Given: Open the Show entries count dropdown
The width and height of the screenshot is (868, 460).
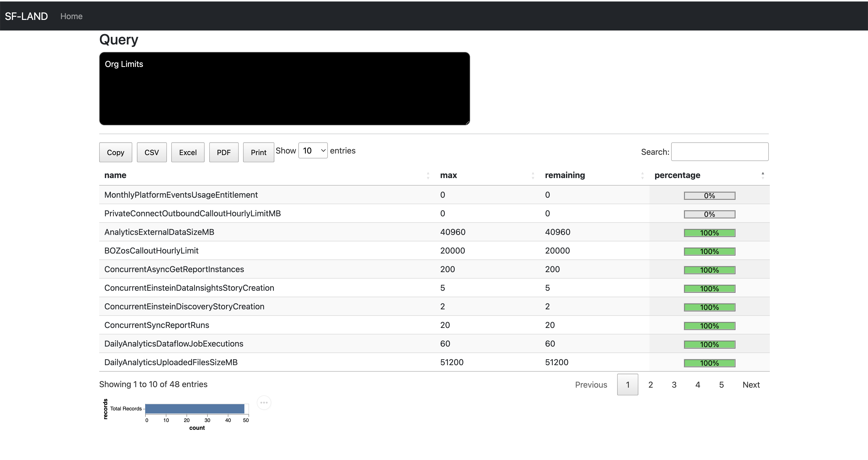Looking at the screenshot, I should click(313, 151).
